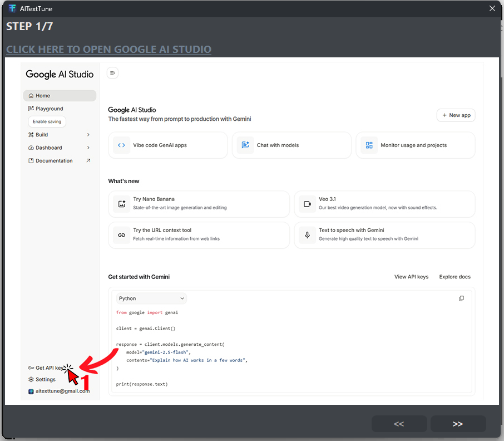Click the Documentation external-link arrow icon
Image resolution: width=504 pixels, height=441 pixels.
click(x=88, y=160)
